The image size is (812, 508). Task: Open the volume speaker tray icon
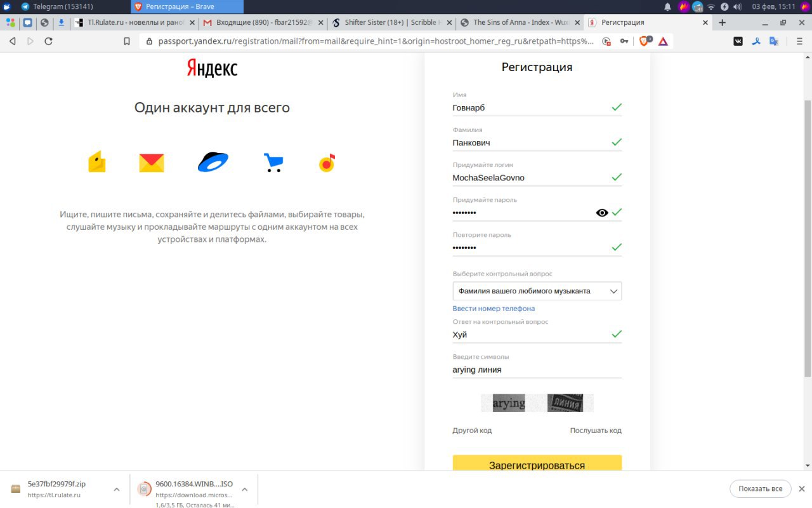click(x=738, y=6)
